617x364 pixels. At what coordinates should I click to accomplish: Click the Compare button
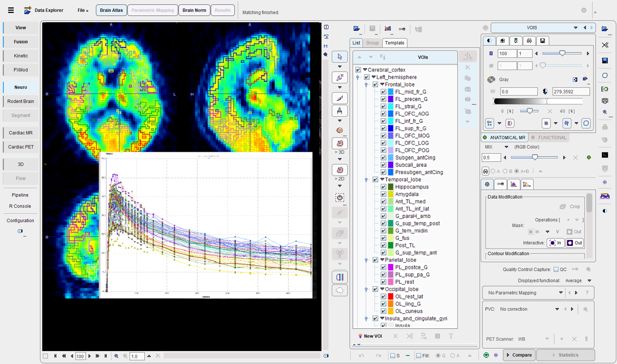click(x=519, y=355)
